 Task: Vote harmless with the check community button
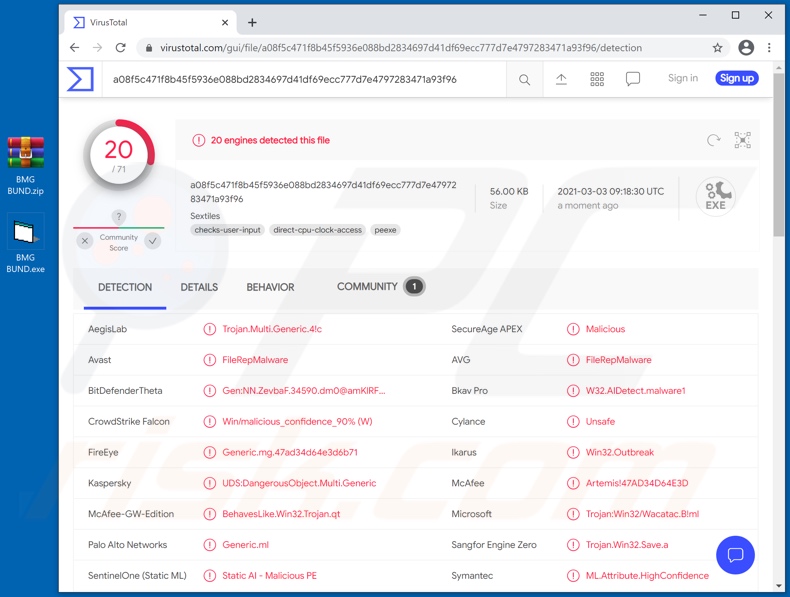point(153,241)
